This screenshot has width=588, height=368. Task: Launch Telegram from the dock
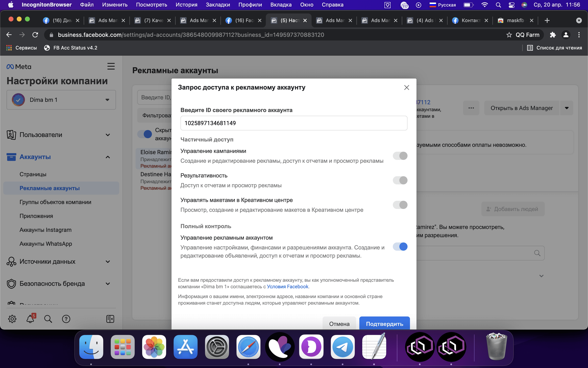point(343,347)
